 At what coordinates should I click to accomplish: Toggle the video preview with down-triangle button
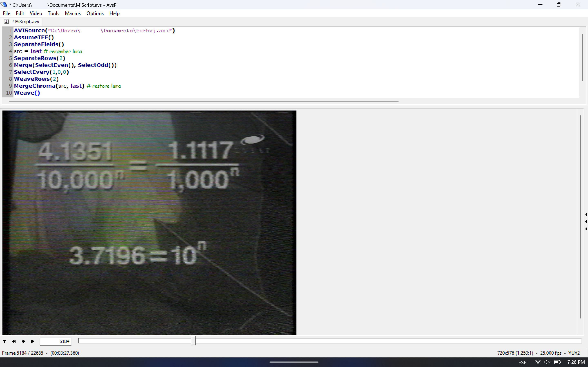[5, 341]
